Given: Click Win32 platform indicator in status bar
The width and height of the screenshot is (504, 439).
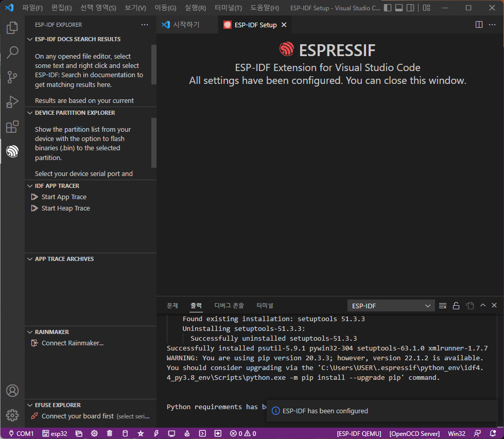Looking at the screenshot, I should pos(457,433).
